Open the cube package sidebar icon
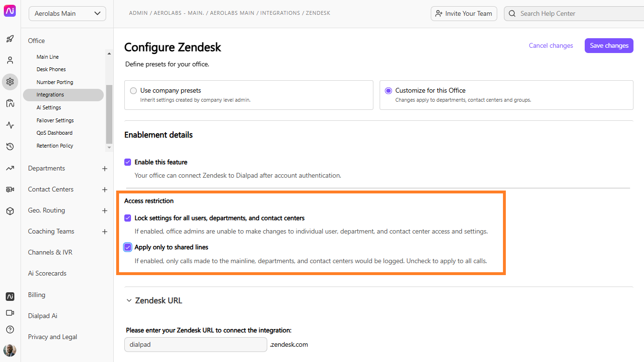644x362 pixels. coord(10,211)
